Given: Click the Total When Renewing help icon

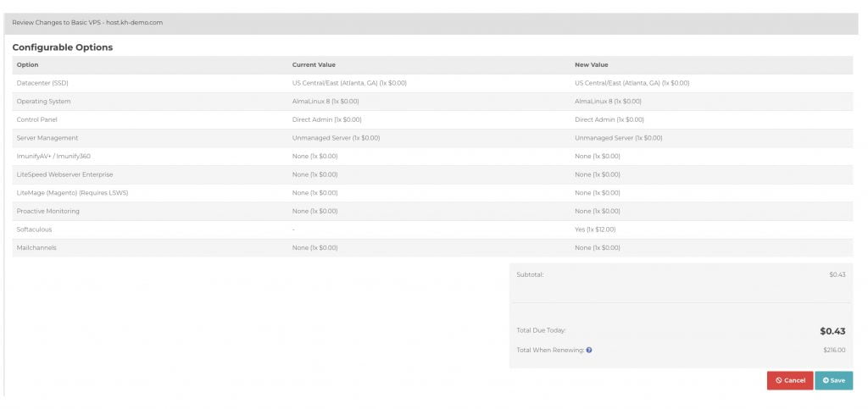Looking at the screenshot, I should point(589,350).
